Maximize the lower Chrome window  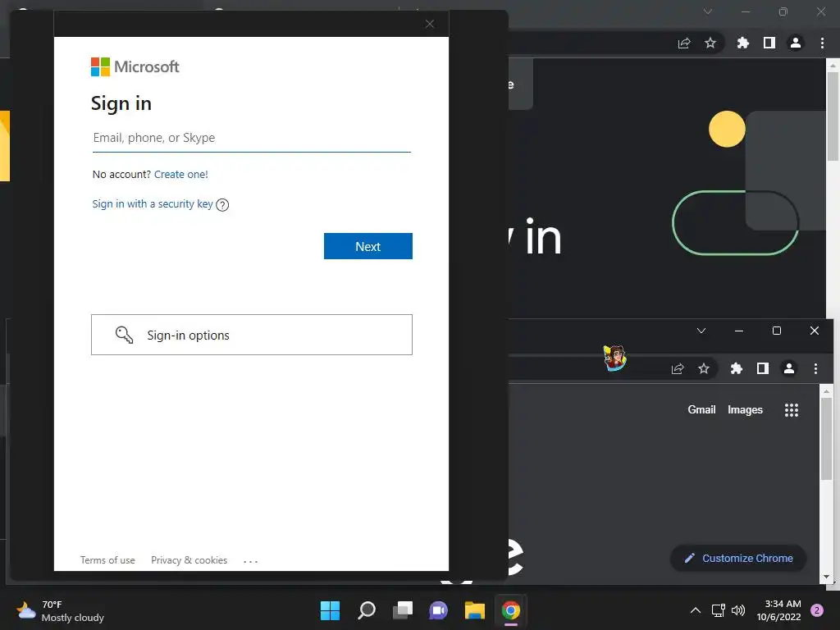[x=777, y=331]
